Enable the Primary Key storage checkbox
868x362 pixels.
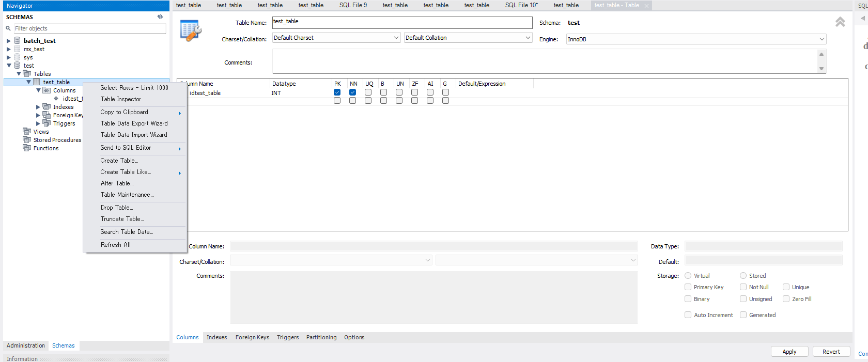tap(688, 287)
